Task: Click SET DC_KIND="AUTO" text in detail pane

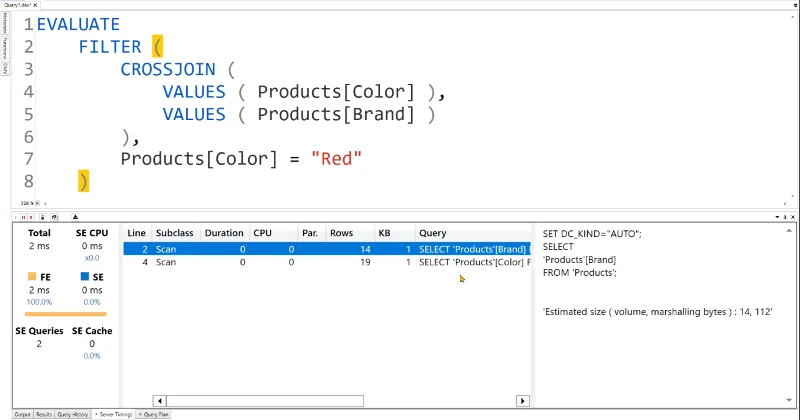Action: 592,234
